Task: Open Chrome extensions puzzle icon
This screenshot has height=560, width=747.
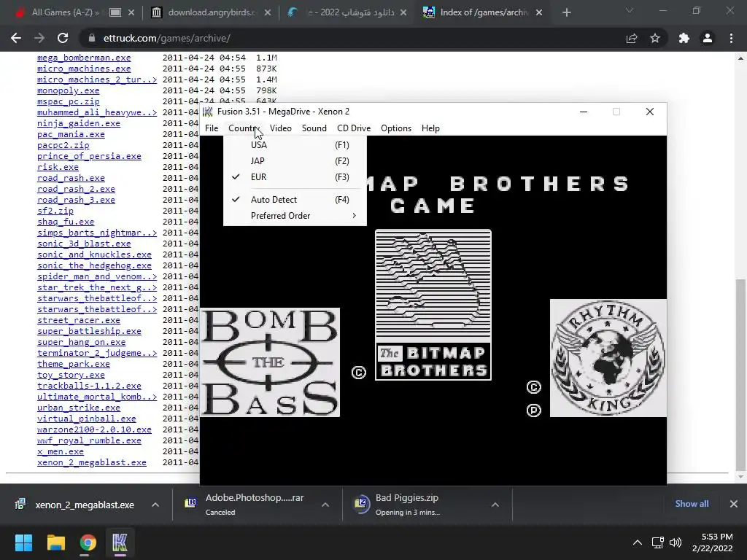Action: 684,38
